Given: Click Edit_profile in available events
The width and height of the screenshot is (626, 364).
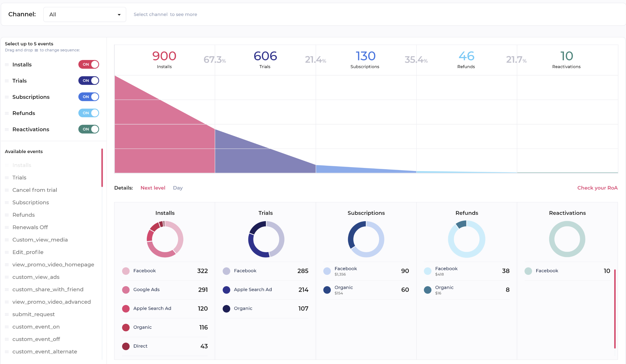Looking at the screenshot, I should pyautogui.click(x=28, y=252).
